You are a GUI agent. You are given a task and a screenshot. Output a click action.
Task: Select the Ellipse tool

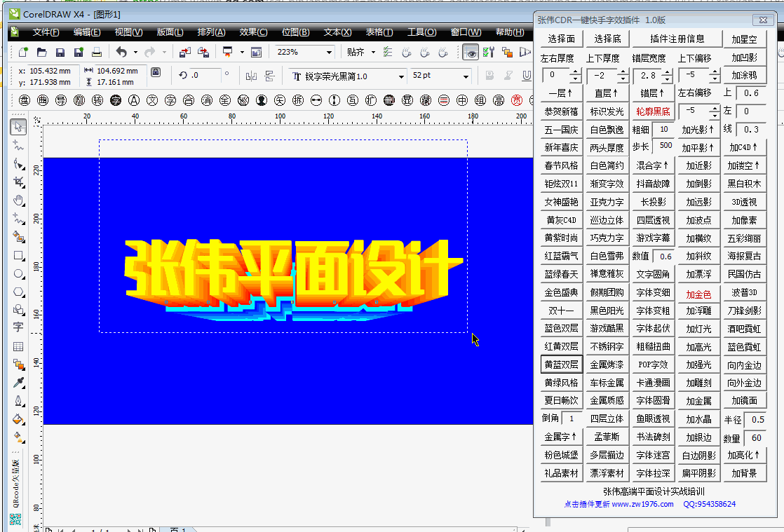tap(18, 274)
